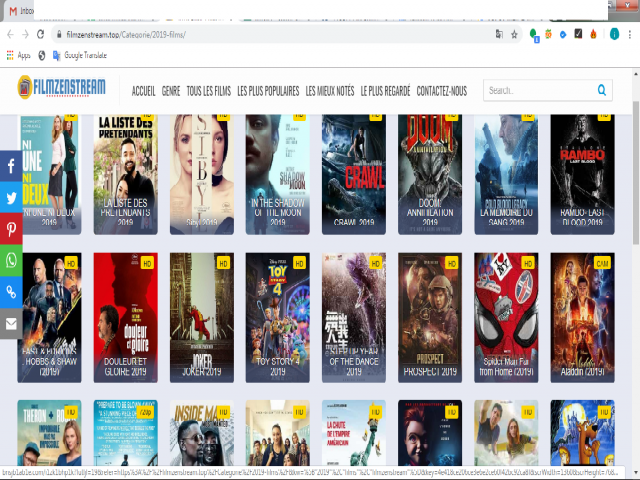The height and width of the screenshot is (480, 640).
Task: Click the padlock site info icon
Action: click(x=59, y=35)
